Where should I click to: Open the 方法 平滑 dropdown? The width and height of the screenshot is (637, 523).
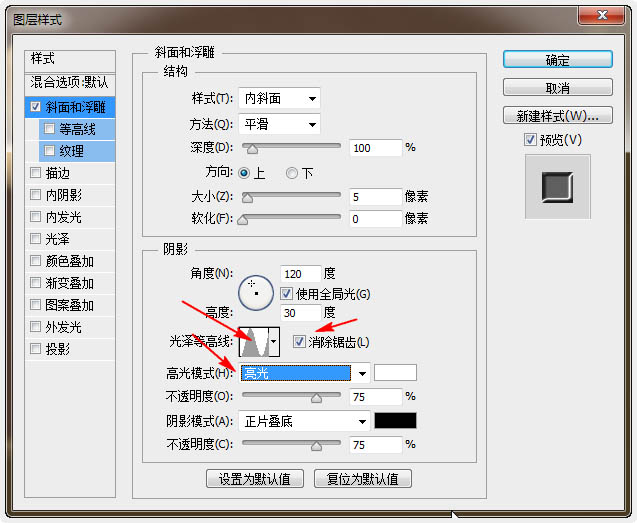(x=280, y=124)
